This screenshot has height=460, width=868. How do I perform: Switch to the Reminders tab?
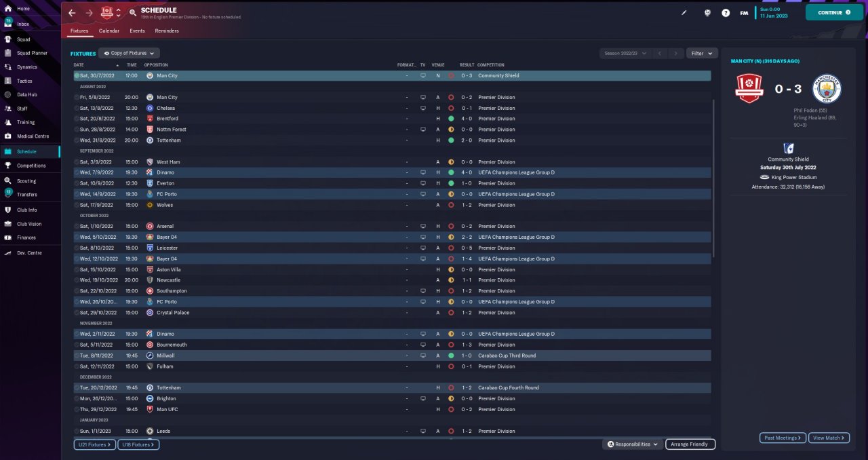167,31
